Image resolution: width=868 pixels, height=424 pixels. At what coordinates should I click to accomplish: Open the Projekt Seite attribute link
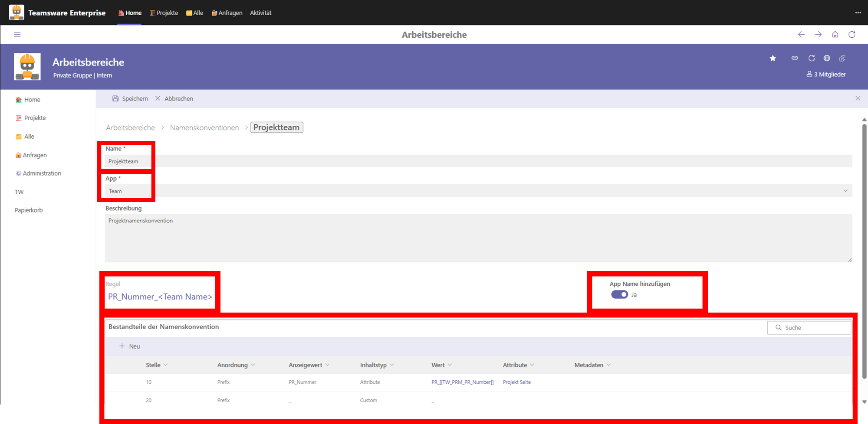516,382
